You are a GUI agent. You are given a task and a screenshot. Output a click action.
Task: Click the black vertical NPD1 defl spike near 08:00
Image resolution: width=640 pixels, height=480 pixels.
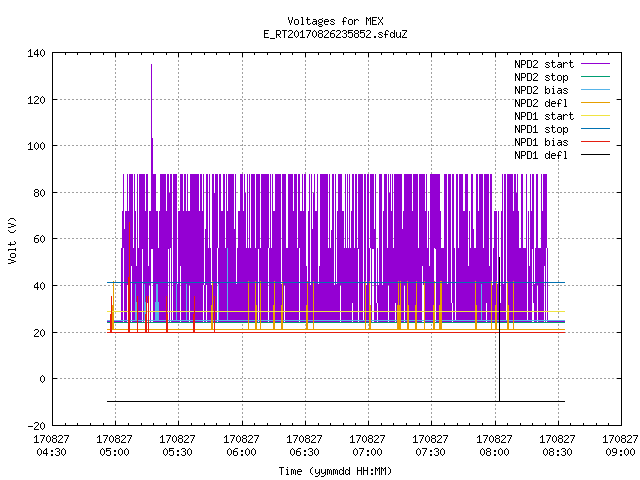click(x=499, y=329)
